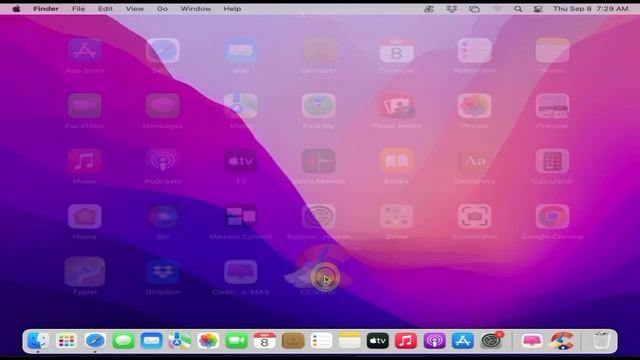The width and height of the screenshot is (640, 360).
Task: Open Launchpad from the Dock
Action: [66, 340]
